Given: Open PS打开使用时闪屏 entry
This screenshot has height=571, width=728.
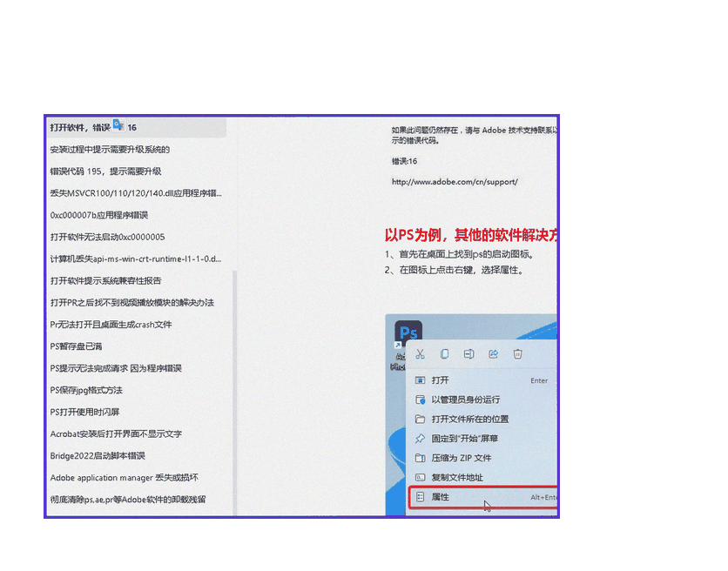Looking at the screenshot, I should tap(85, 412).
